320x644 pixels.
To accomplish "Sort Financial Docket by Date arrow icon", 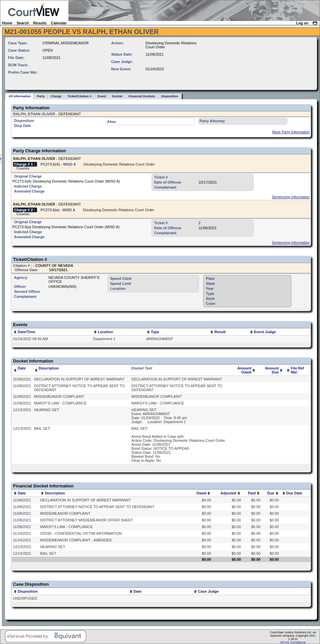I will [x=15, y=493].
